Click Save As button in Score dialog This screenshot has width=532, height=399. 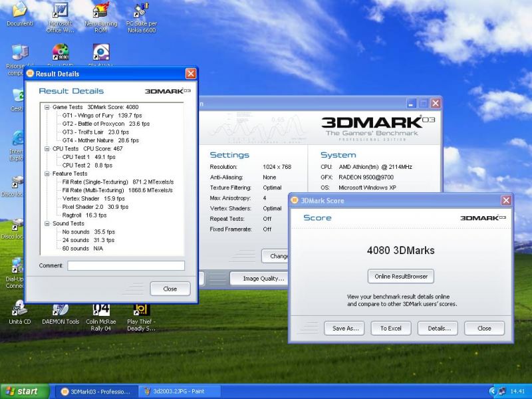344,329
